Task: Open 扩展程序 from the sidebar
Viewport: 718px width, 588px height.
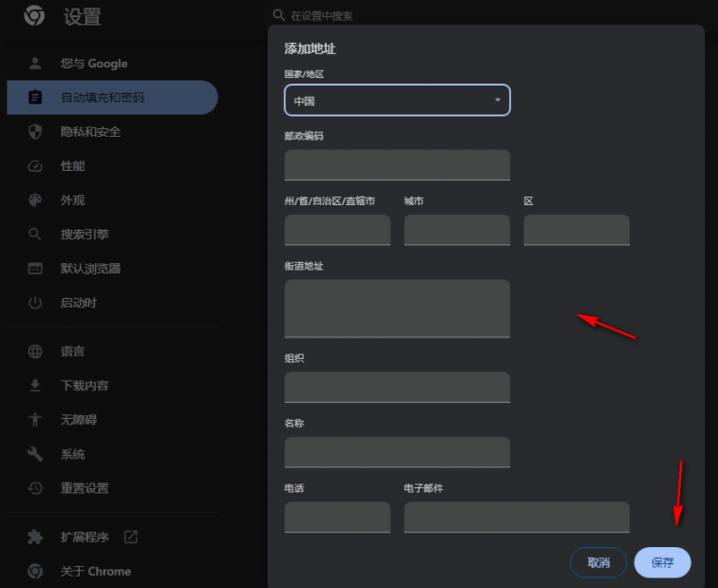Action: click(x=112, y=537)
